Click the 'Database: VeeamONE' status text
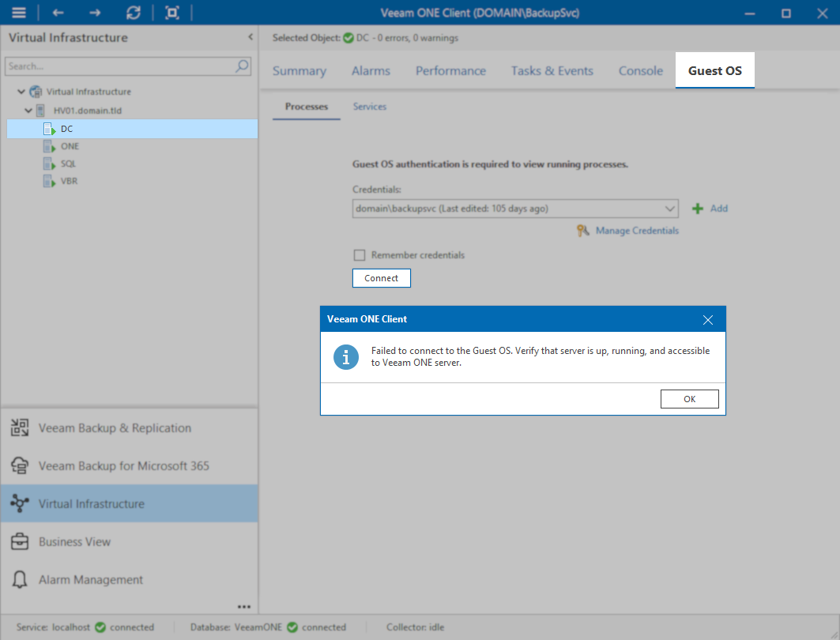The width and height of the screenshot is (840, 640). [x=235, y=627]
